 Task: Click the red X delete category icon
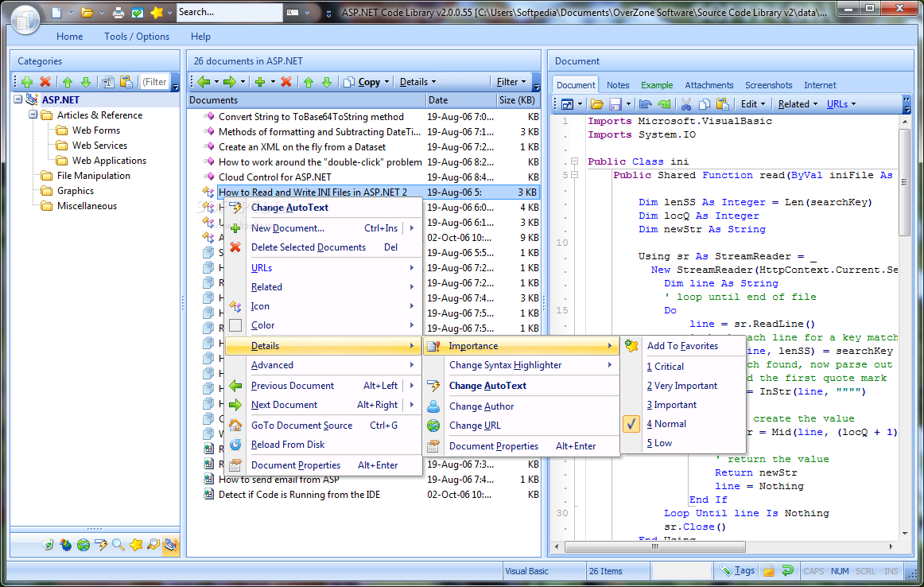point(45,82)
